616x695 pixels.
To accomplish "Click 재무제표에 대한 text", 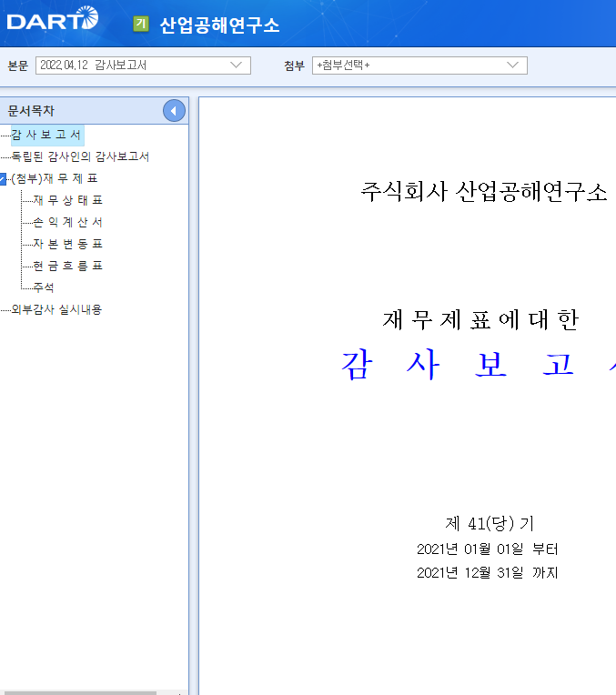I will pyautogui.click(x=480, y=320).
